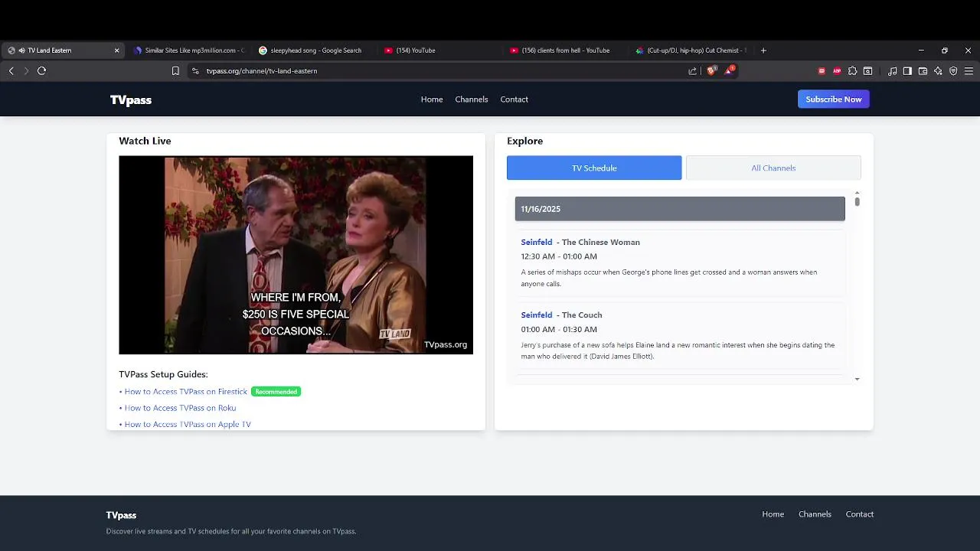Open the extensions puzzle-piece menu
The image size is (980, 551).
(x=852, y=70)
